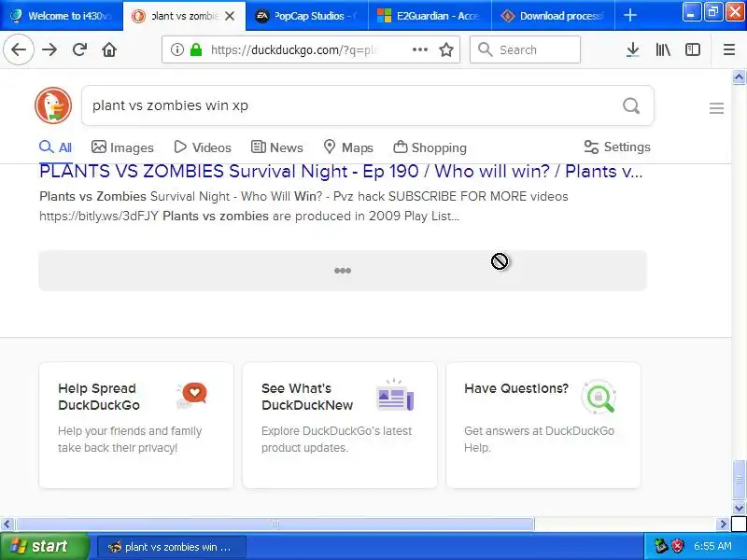Click the loading more results bar
The height and width of the screenshot is (560, 747).
(x=343, y=271)
